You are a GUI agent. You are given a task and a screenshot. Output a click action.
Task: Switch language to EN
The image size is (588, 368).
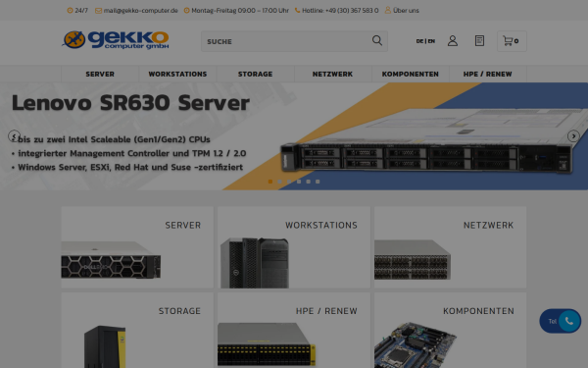(x=431, y=41)
